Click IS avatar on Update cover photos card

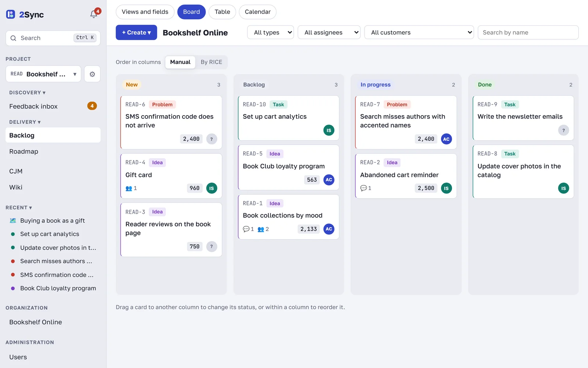tap(563, 188)
